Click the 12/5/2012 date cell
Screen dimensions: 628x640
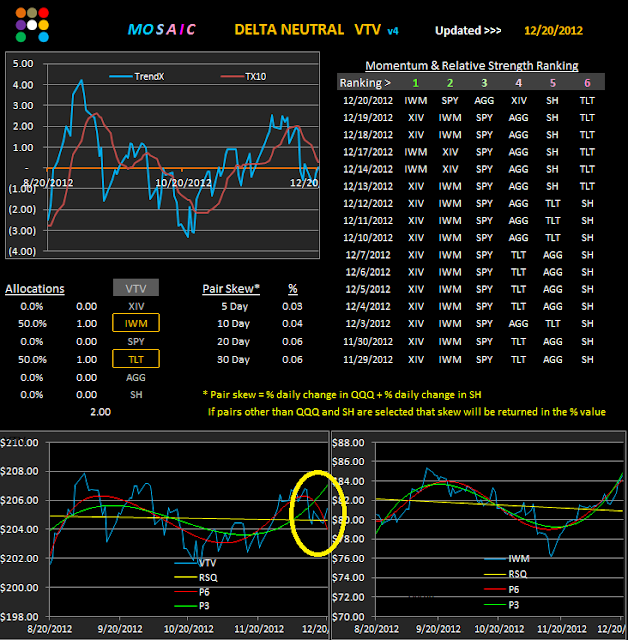368,289
